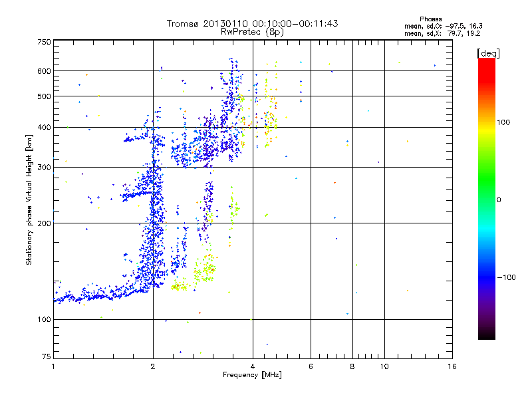Click the 16 label on frequency axis
The image size is (532, 399).
pos(452,366)
